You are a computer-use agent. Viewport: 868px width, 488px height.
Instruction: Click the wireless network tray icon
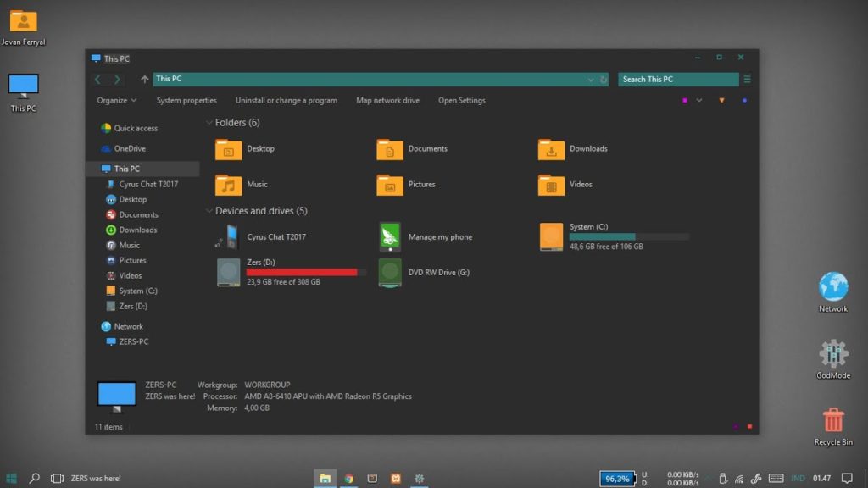click(738, 478)
